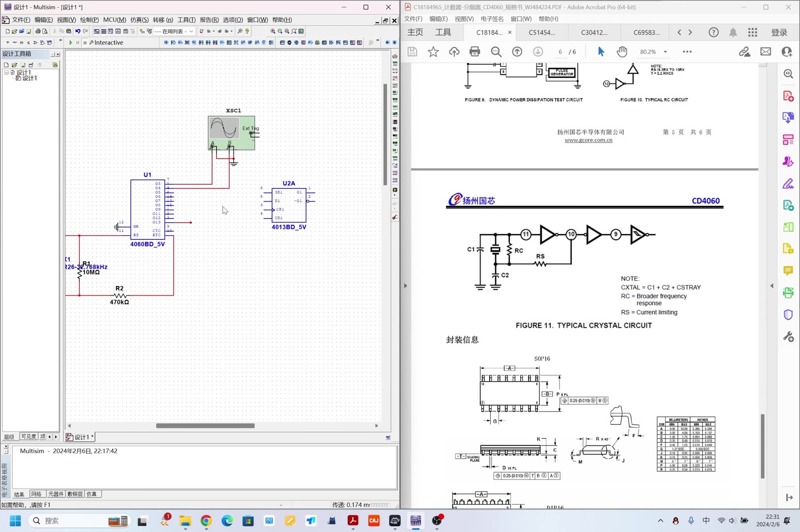The height and width of the screenshot is (532, 800).
Task: Close the C18184... PDF tab
Action: 510,33
